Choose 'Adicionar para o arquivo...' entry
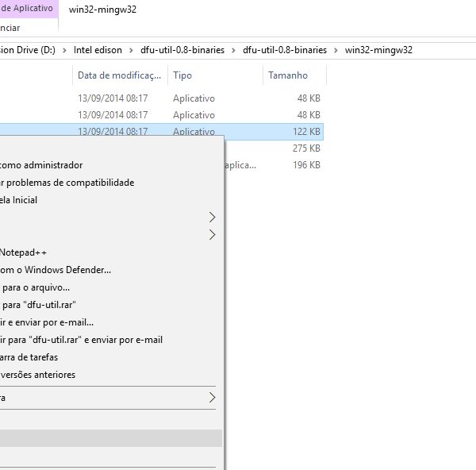The width and height of the screenshot is (476, 470). click(x=36, y=287)
